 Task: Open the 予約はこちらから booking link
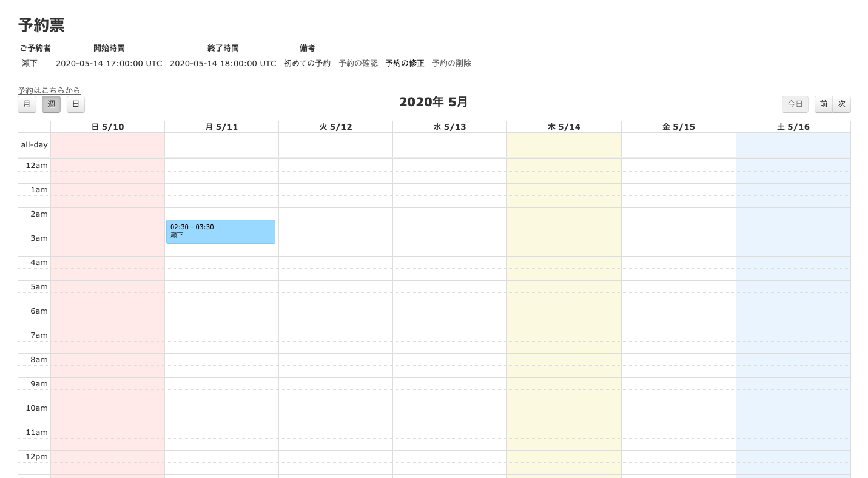tap(49, 90)
